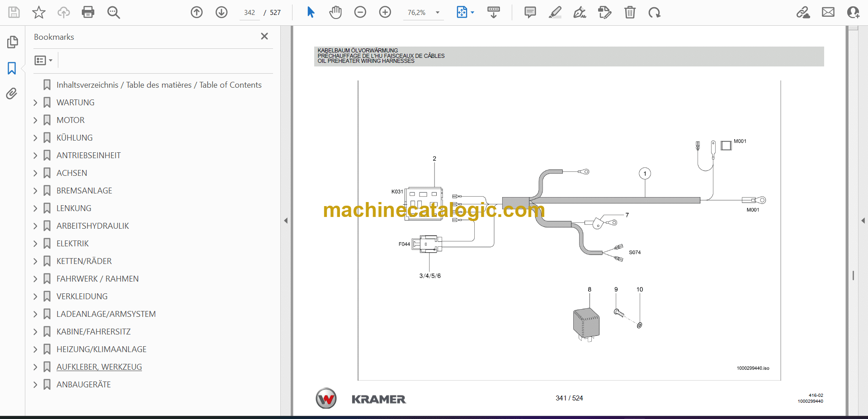Activate the hand pan tool
868x419 pixels.
coord(335,12)
